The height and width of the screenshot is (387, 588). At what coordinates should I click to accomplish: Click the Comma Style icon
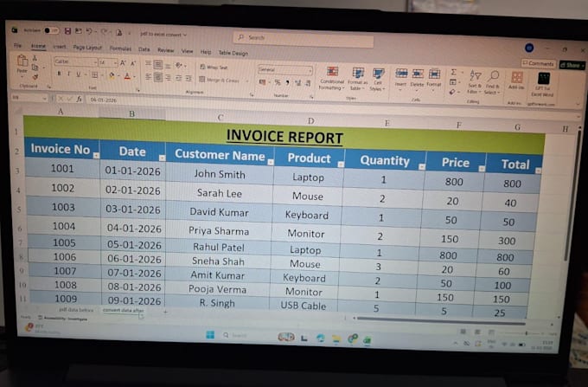(288, 82)
